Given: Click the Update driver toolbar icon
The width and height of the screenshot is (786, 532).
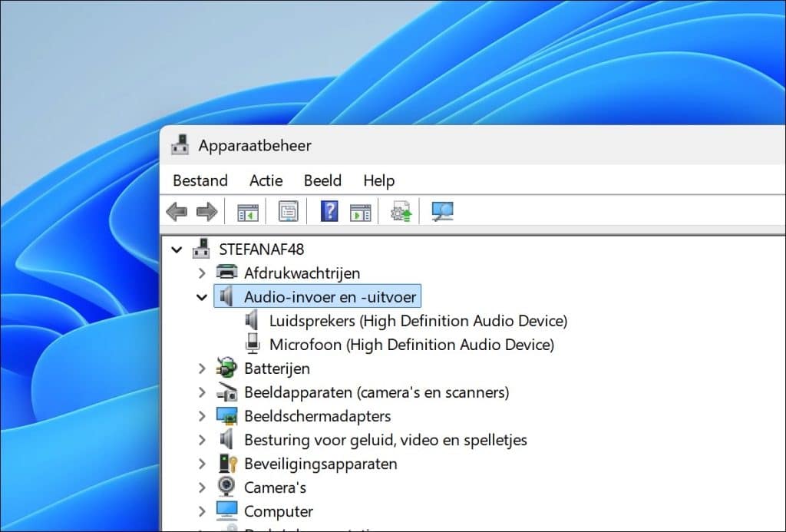Looking at the screenshot, I should [x=400, y=211].
